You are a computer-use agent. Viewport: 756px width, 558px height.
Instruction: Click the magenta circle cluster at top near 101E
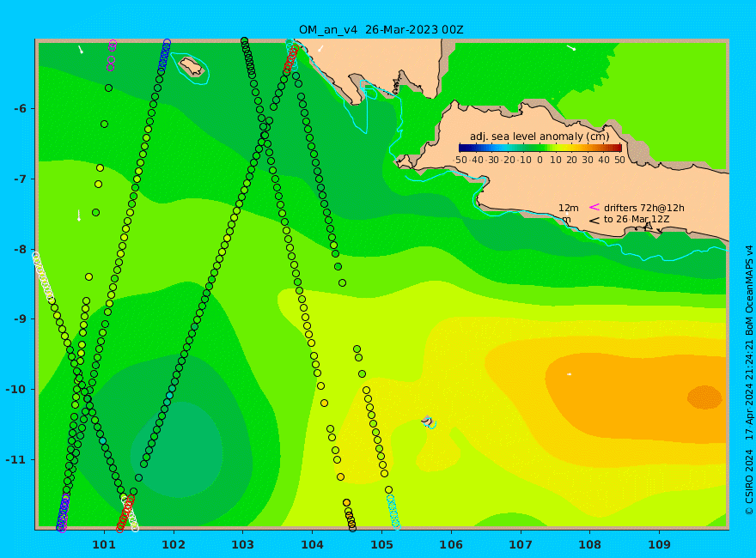tap(112, 56)
